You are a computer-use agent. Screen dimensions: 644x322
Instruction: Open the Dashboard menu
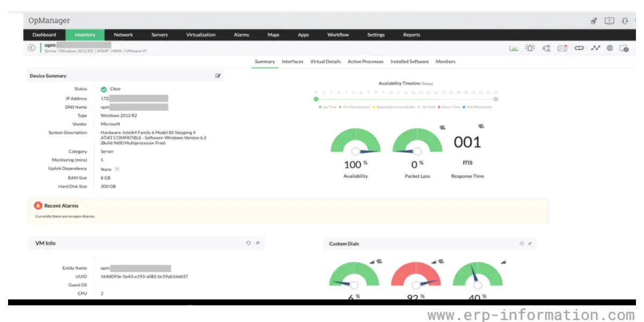[x=44, y=35]
